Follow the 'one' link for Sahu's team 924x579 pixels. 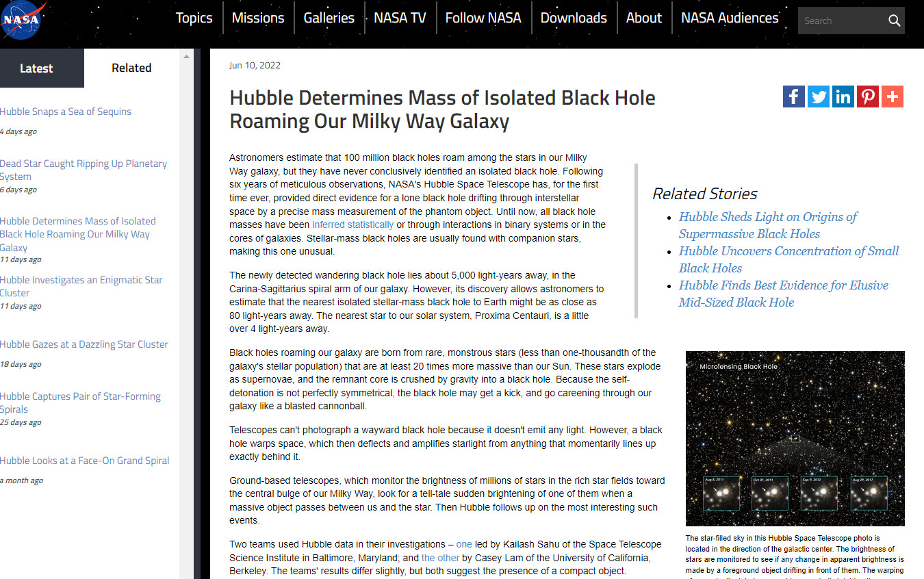point(464,544)
